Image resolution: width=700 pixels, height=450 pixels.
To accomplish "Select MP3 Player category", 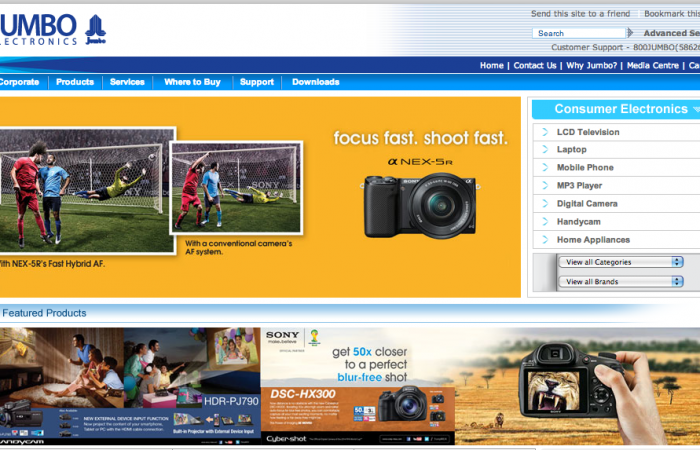I will pyautogui.click(x=579, y=185).
